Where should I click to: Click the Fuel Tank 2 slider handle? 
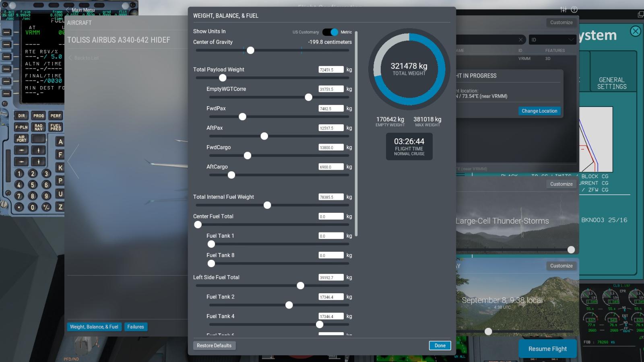289,305
